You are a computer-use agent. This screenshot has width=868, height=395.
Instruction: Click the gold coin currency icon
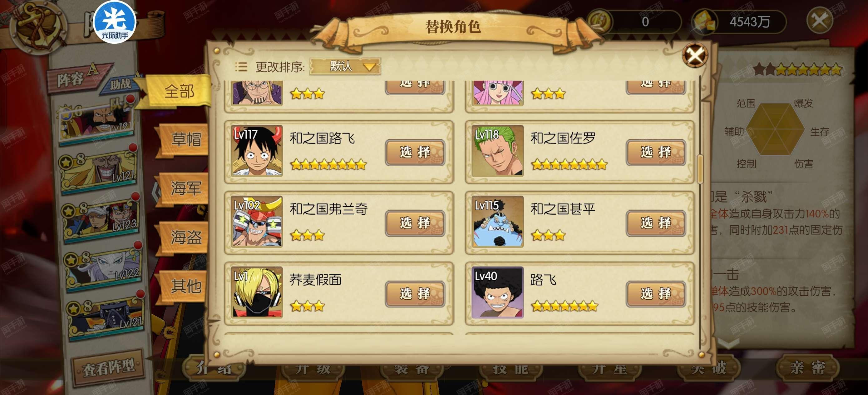coord(600,21)
